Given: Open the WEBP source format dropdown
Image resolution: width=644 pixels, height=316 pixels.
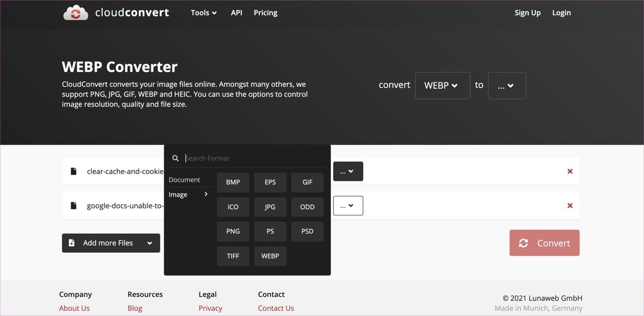Looking at the screenshot, I should pos(442,85).
